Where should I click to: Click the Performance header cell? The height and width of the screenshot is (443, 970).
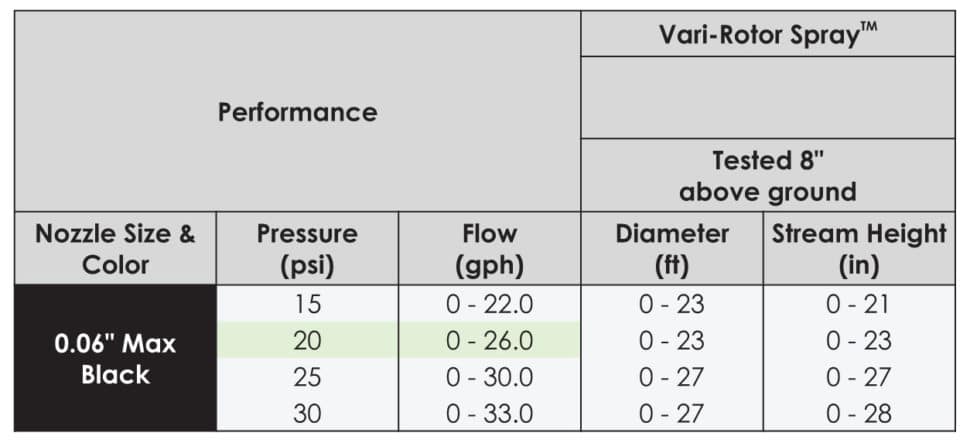point(298,111)
